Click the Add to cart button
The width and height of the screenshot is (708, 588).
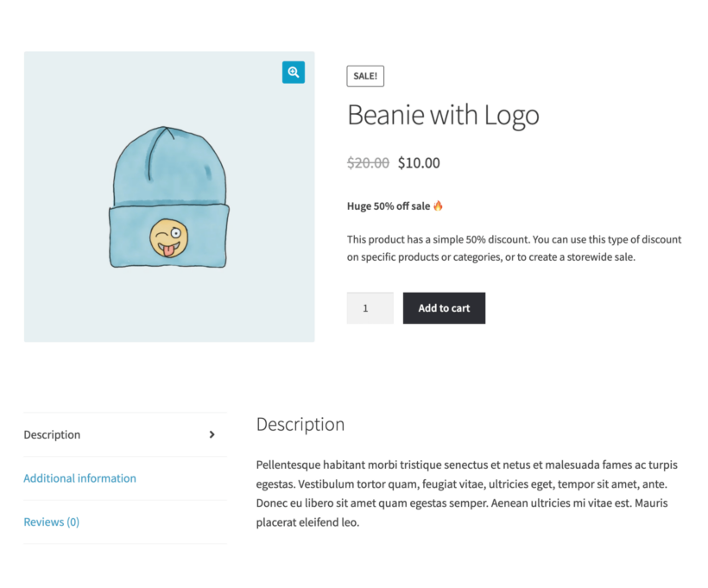pos(444,307)
